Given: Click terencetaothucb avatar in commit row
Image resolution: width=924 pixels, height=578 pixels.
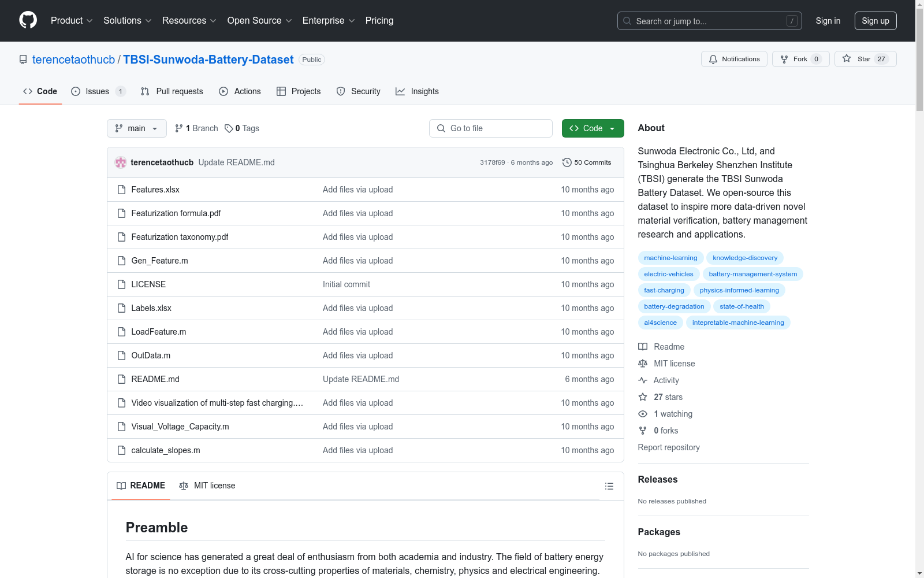Looking at the screenshot, I should [121, 162].
